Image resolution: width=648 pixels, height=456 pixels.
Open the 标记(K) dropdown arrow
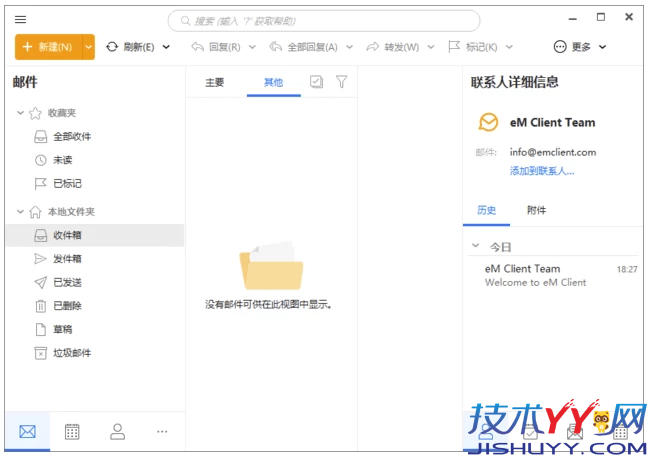(x=509, y=47)
